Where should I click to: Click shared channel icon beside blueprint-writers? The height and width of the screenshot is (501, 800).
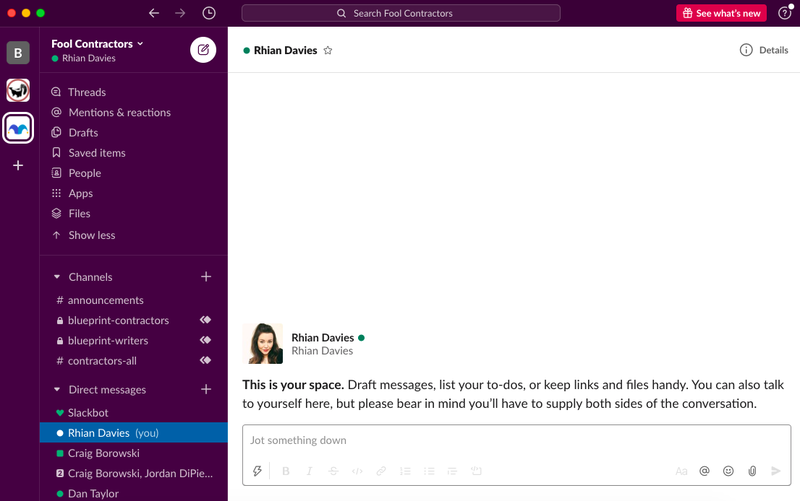click(206, 340)
